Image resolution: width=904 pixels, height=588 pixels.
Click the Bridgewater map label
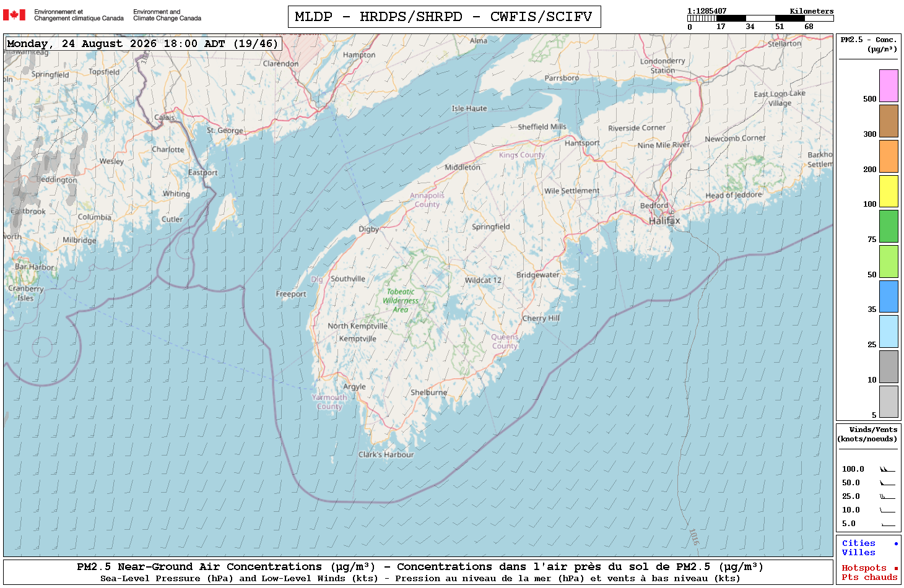pyautogui.click(x=538, y=275)
